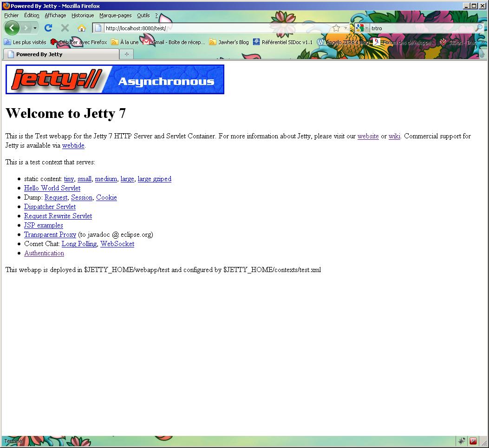
Task: Open the Affichage menu
Action: (56, 15)
